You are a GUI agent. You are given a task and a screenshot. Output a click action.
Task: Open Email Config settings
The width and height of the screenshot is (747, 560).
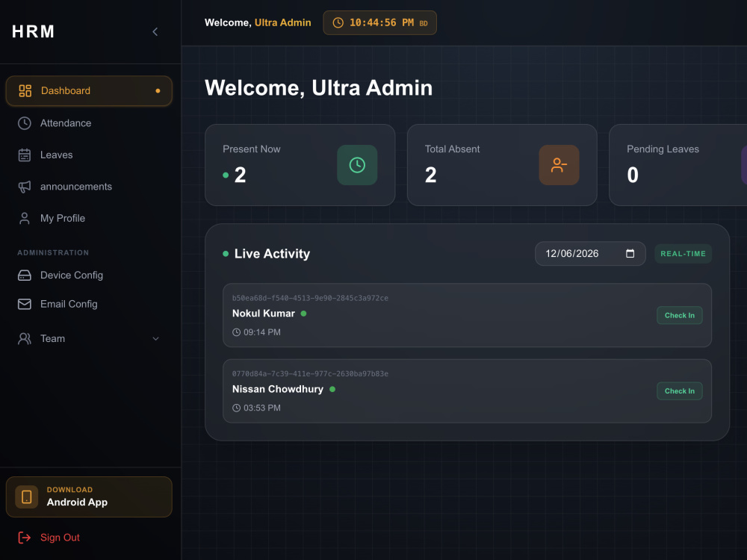click(x=69, y=304)
